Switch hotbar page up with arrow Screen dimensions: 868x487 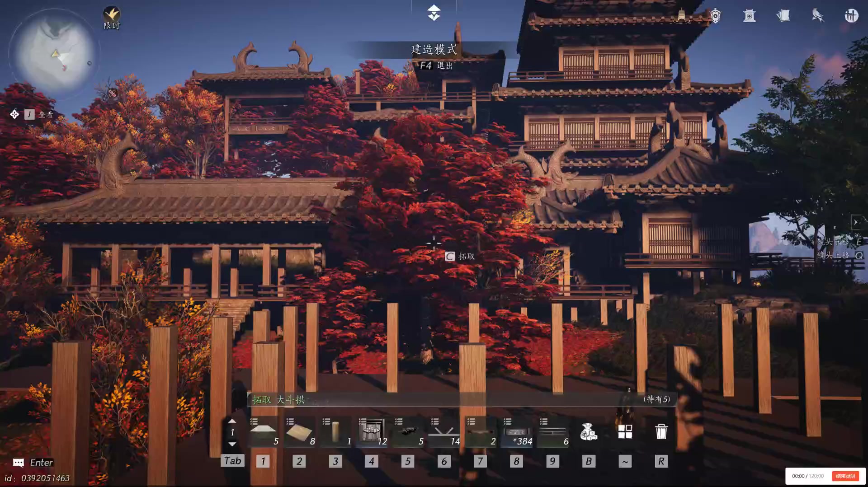[x=232, y=421]
